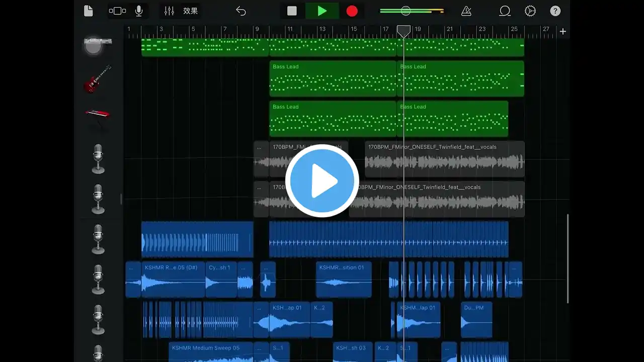Add a song section with the plus button

(x=563, y=31)
